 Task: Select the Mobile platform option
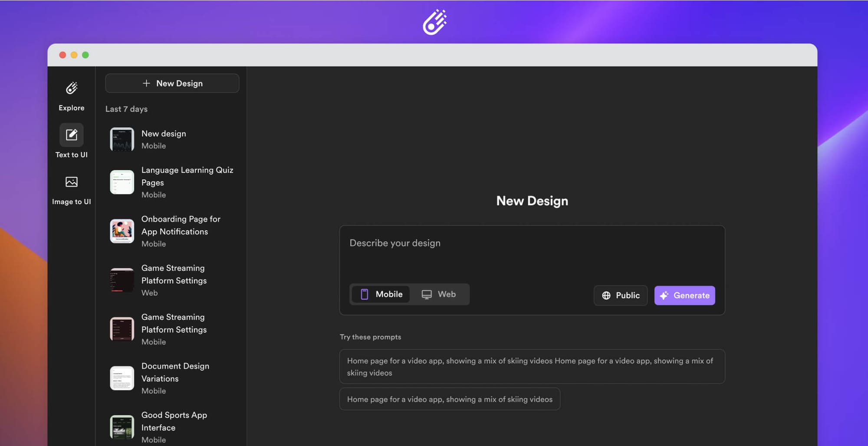pyautogui.click(x=380, y=294)
